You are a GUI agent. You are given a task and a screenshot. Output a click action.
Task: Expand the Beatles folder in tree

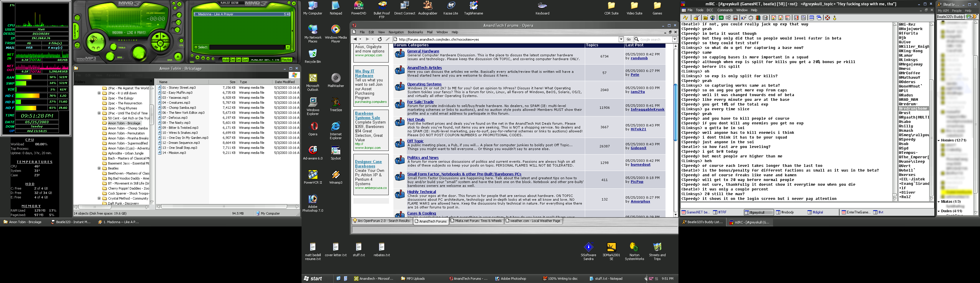point(99,168)
